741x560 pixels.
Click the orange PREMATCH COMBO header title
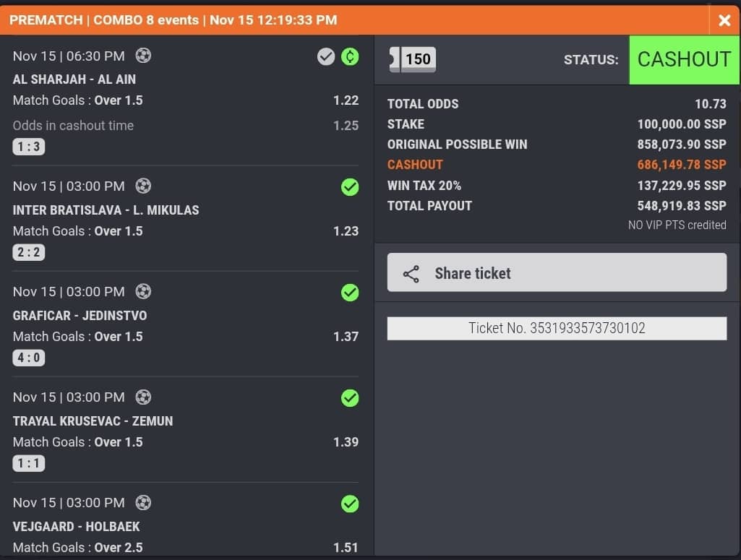(x=174, y=20)
